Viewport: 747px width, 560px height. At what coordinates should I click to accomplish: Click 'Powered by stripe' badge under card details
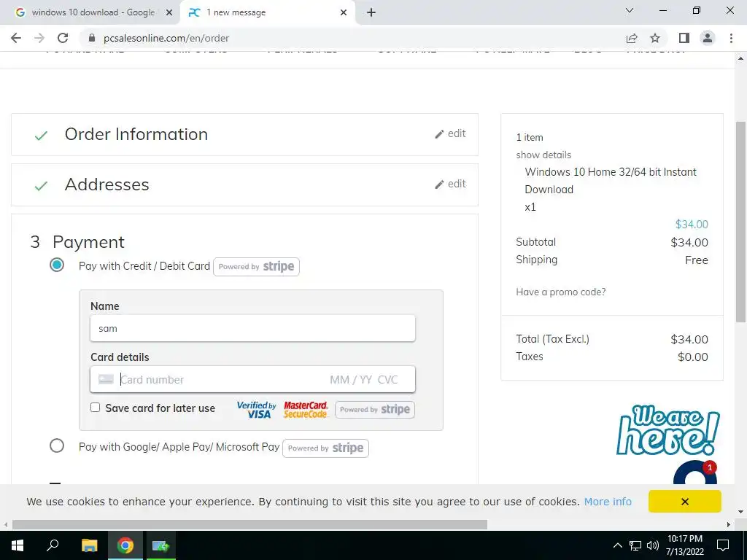[375, 410]
